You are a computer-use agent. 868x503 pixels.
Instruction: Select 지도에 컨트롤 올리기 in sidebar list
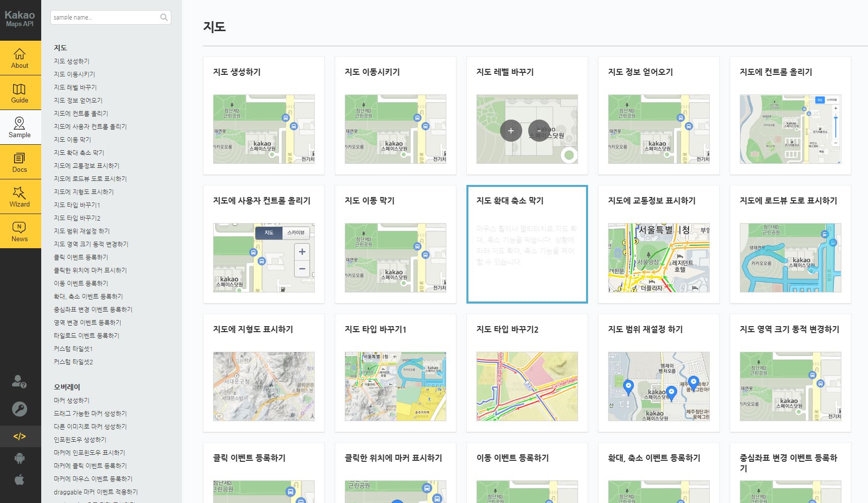(81, 114)
